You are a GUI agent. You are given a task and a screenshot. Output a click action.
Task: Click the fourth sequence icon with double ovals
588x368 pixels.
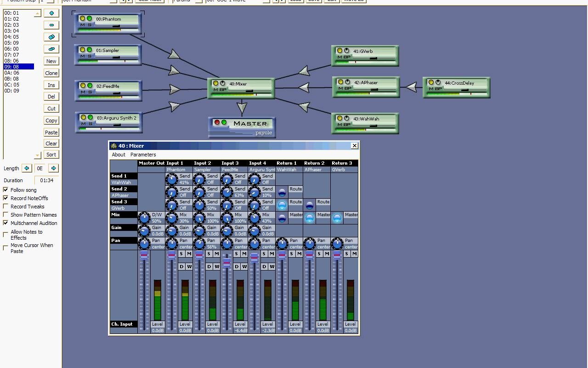pos(51,49)
